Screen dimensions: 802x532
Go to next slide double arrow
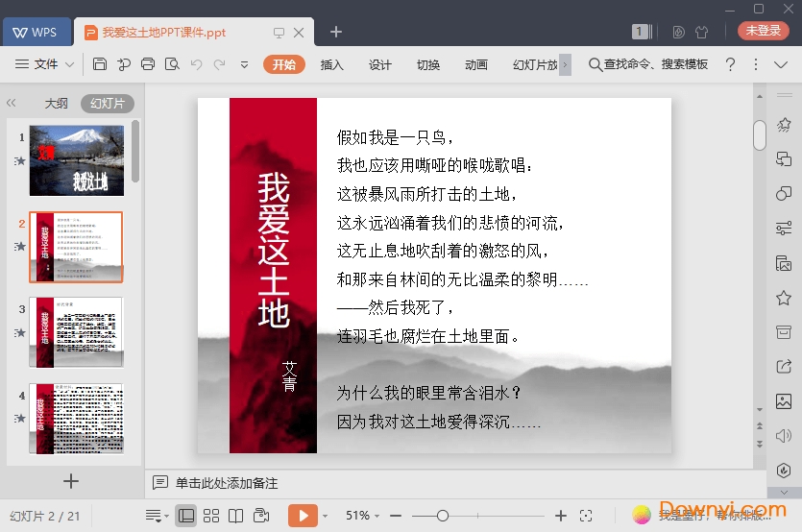tap(760, 444)
